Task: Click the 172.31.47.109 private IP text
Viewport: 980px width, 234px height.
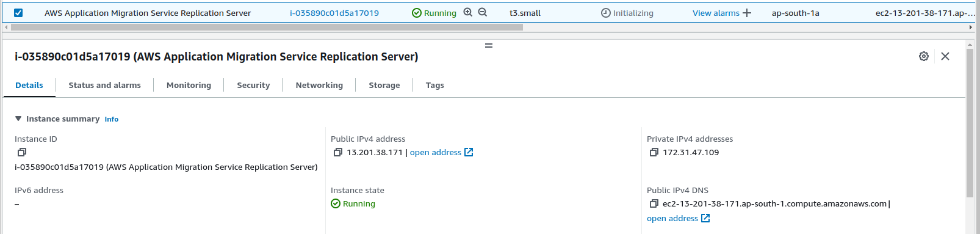Action: pos(691,153)
